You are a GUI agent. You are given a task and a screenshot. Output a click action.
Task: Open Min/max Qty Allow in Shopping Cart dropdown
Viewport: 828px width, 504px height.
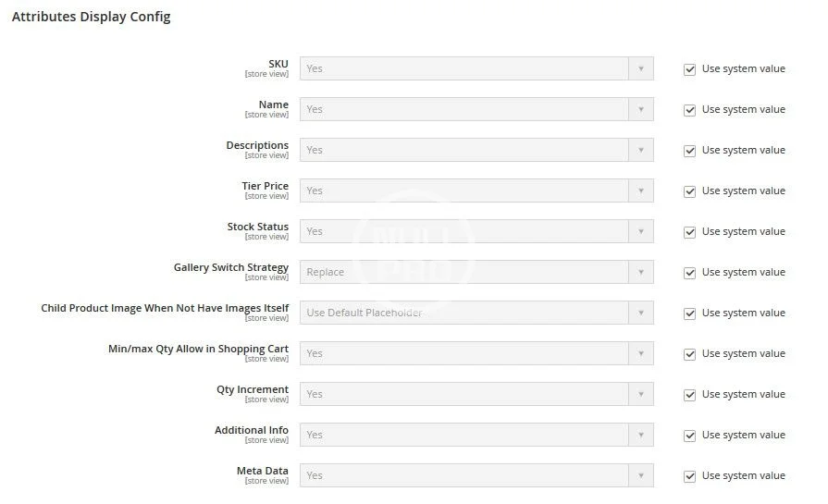476,353
